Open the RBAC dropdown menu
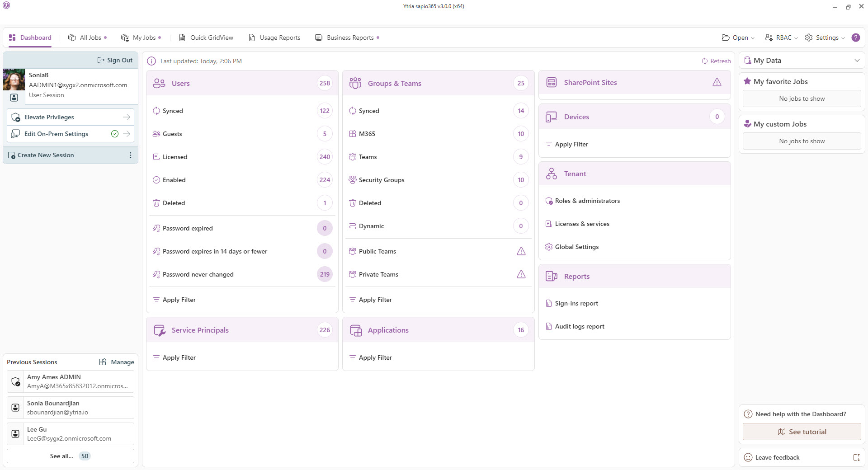 pyautogui.click(x=781, y=38)
